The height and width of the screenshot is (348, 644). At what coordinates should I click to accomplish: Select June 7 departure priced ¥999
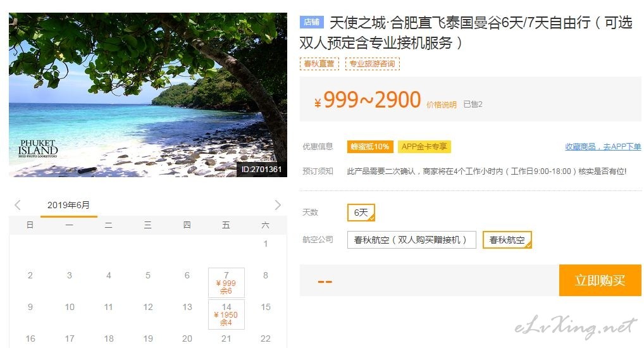tap(226, 283)
